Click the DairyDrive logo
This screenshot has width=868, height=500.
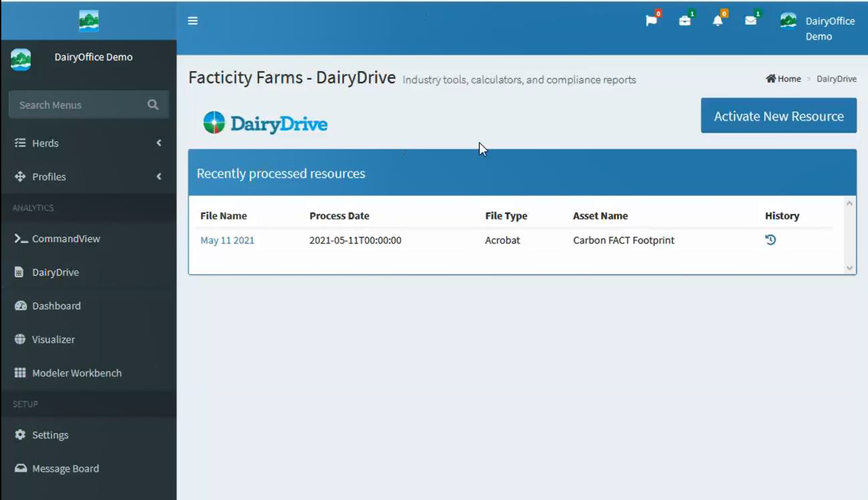265,123
